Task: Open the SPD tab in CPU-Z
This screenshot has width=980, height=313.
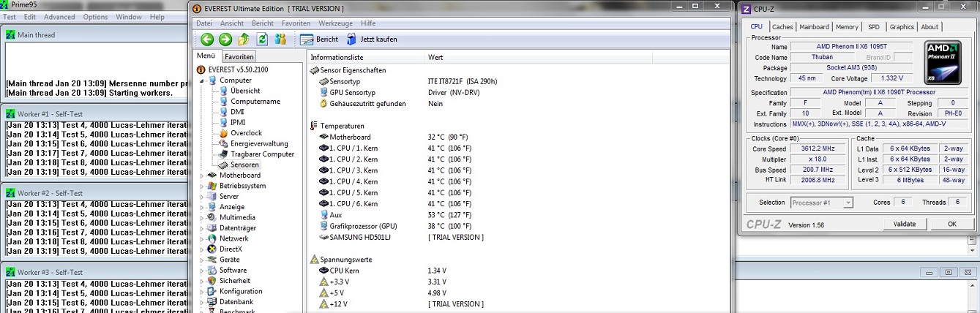Action: [874, 27]
